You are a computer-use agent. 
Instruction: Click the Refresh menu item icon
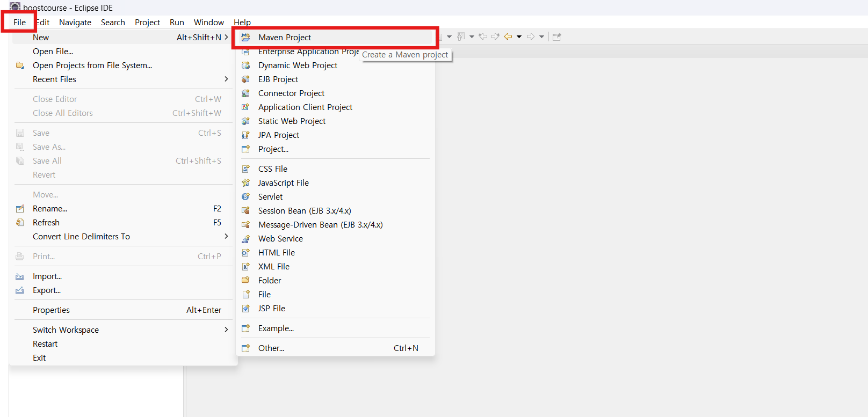[x=20, y=223]
